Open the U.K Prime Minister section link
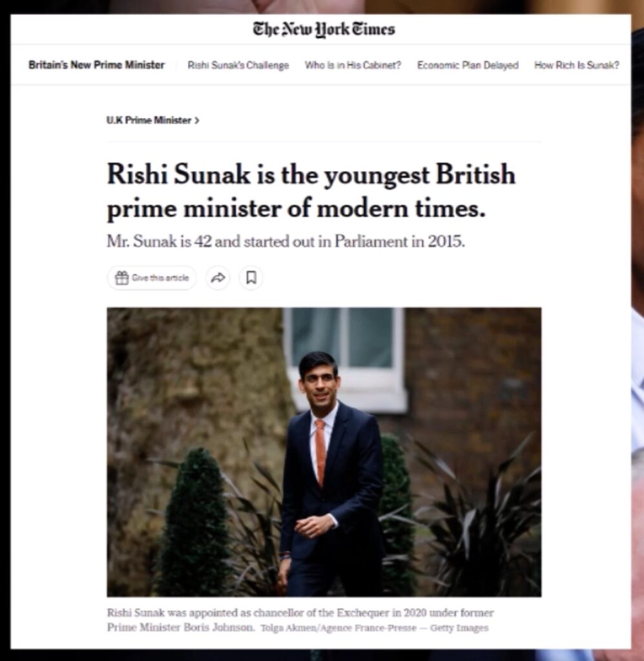 pos(149,121)
